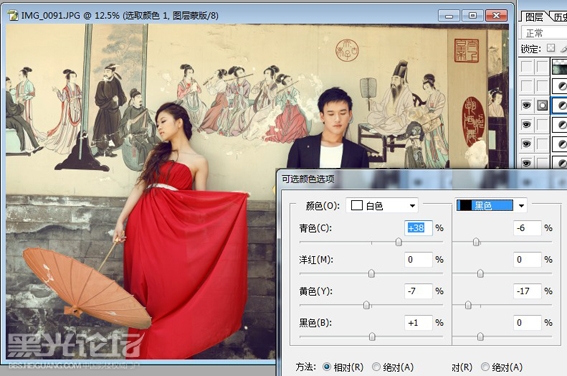
Task: Open the 颜色 dropdown showing 白色
Action: (382, 206)
